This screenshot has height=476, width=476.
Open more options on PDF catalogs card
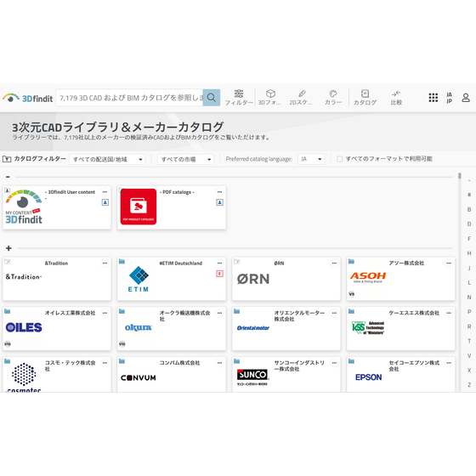(x=219, y=192)
